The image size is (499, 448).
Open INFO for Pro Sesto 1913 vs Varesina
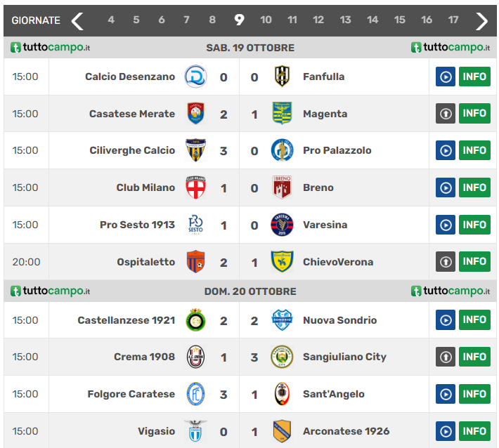click(474, 225)
